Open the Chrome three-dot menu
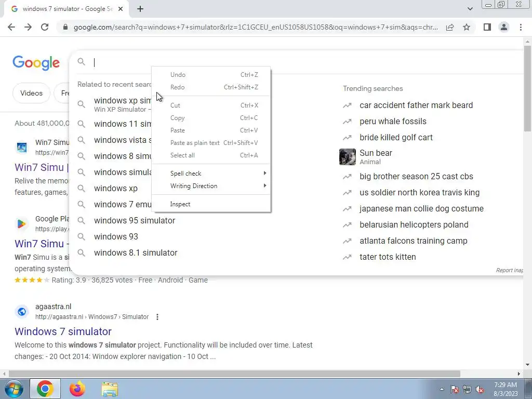532x399 pixels. (x=521, y=27)
